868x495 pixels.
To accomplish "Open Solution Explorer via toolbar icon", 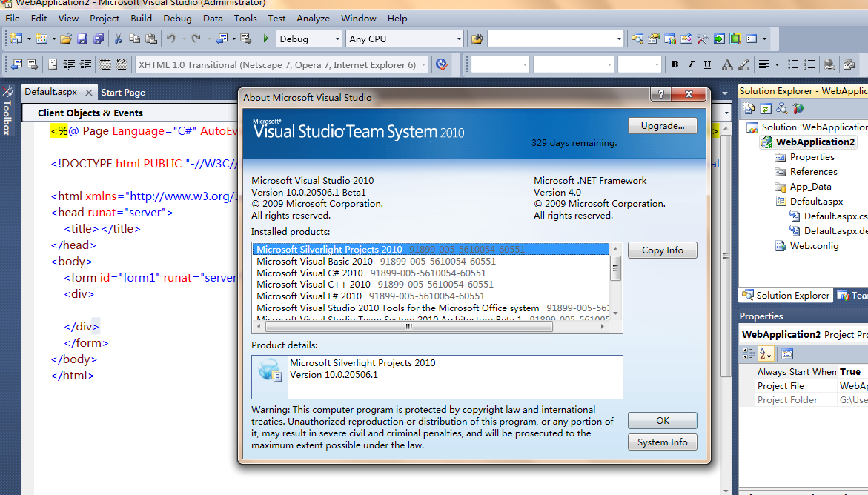I will [x=637, y=39].
